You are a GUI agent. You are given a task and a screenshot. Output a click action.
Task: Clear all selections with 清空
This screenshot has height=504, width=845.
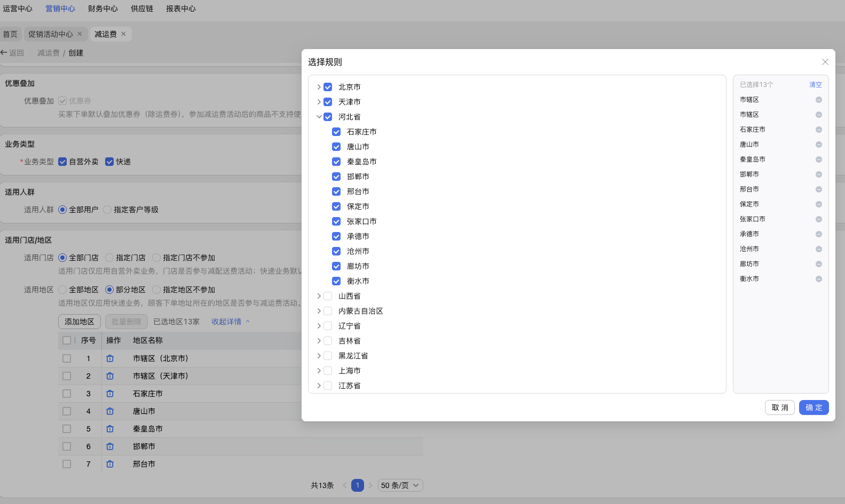[816, 85]
